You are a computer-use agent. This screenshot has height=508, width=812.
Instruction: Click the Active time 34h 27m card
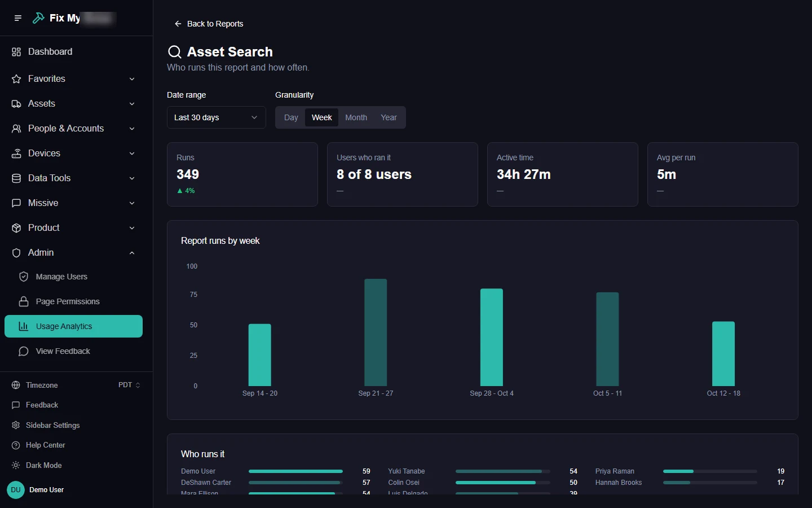coord(563,174)
